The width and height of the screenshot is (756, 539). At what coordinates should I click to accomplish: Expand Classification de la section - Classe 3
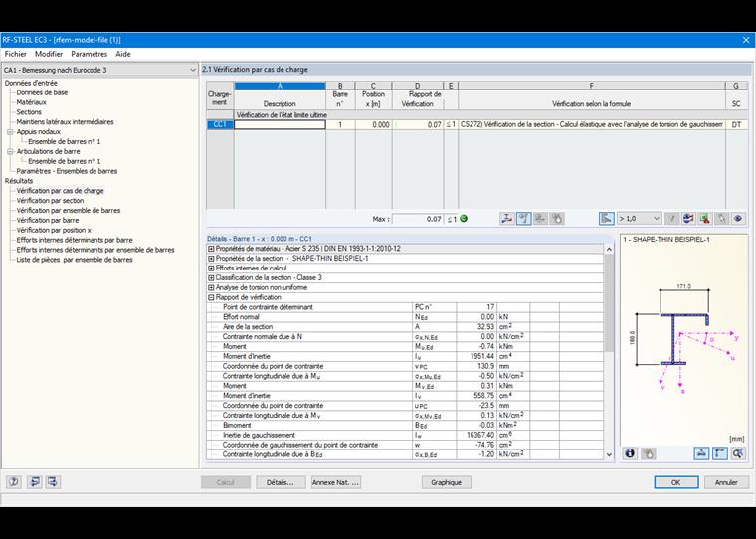coord(211,278)
